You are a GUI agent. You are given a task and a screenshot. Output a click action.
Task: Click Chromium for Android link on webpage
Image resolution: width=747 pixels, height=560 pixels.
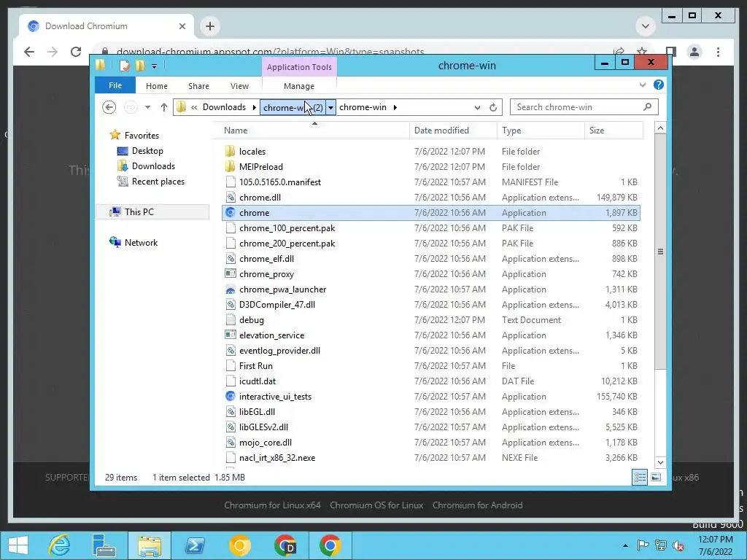(x=477, y=505)
